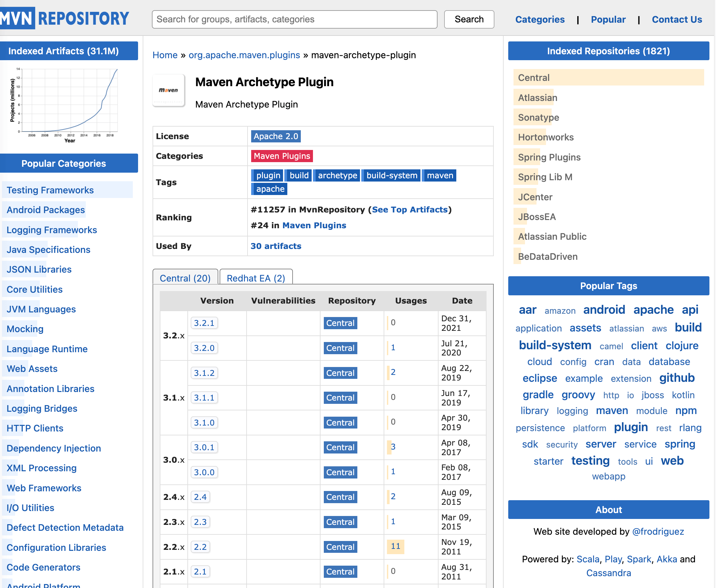Image resolution: width=716 pixels, height=588 pixels.
Task: Toggle the Android Packages category
Action: 46,209
